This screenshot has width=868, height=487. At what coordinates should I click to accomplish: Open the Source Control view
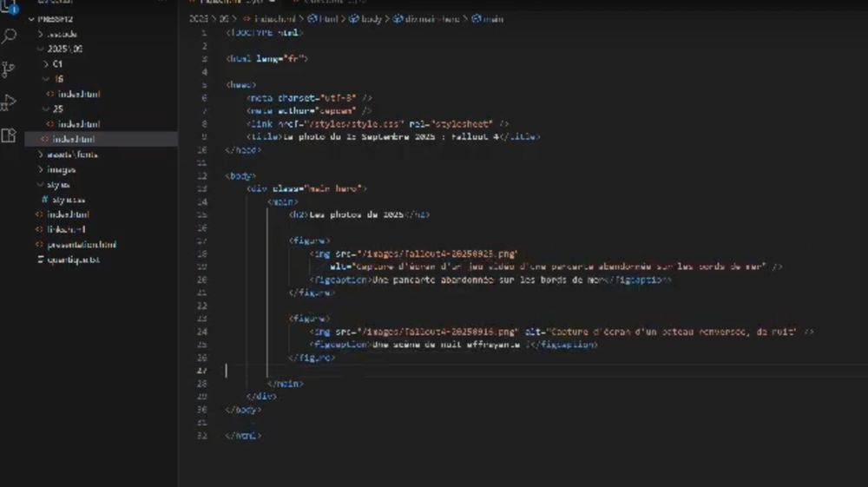click(x=9, y=69)
